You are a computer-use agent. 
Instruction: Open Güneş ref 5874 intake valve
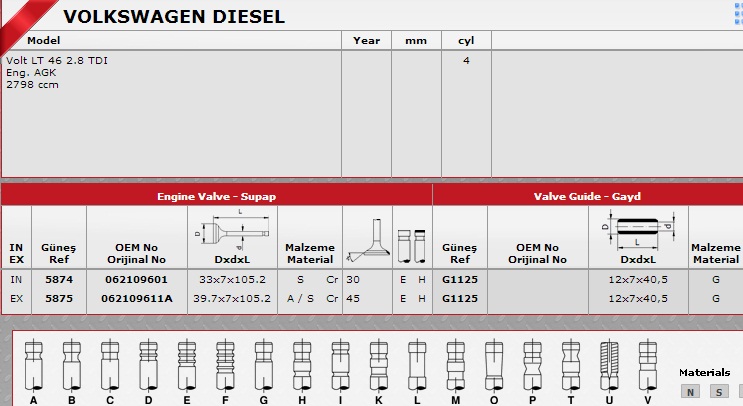click(x=59, y=280)
